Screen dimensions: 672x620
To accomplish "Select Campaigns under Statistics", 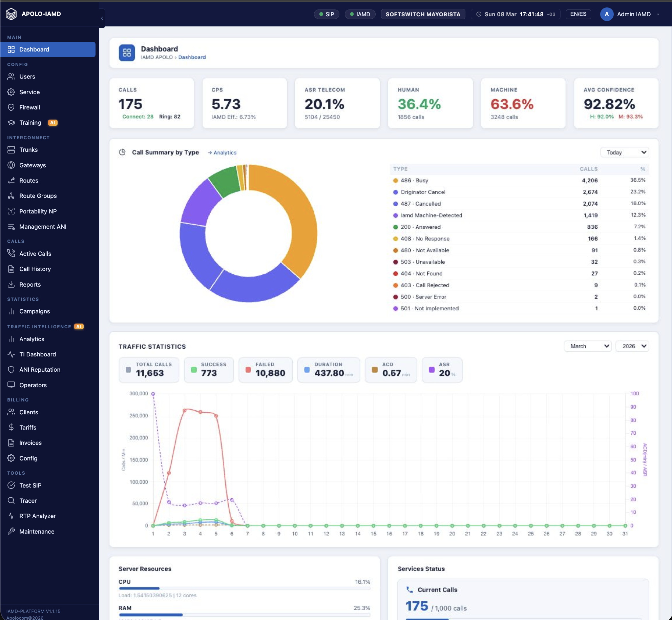I will 36,311.
